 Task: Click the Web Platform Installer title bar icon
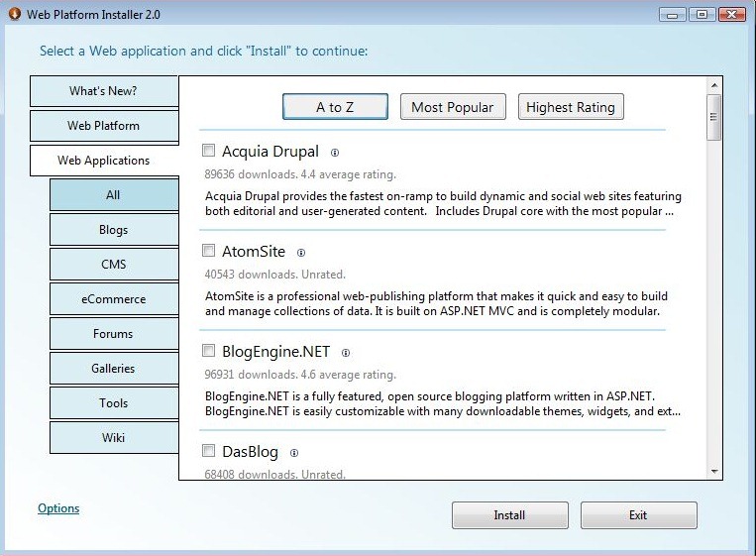pyautogui.click(x=15, y=14)
